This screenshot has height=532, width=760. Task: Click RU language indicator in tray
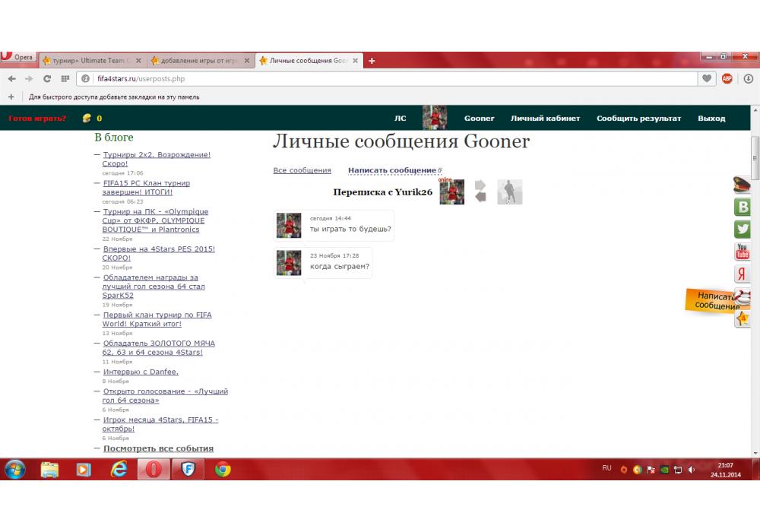coord(606,468)
